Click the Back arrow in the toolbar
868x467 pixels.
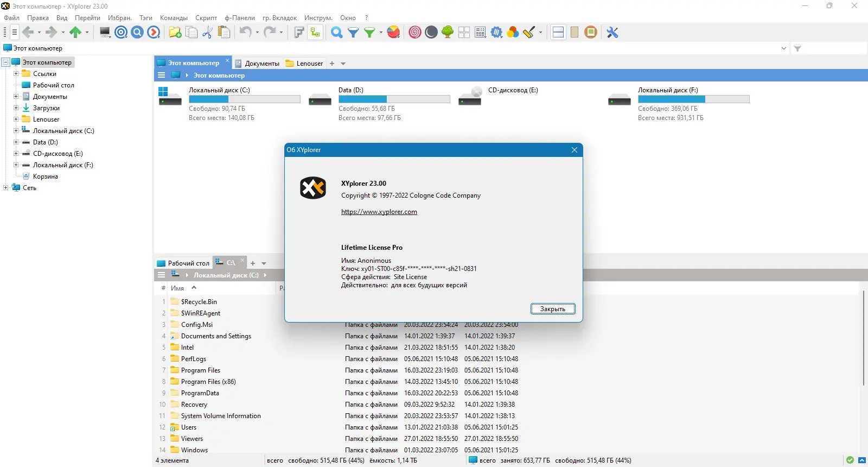pos(28,33)
